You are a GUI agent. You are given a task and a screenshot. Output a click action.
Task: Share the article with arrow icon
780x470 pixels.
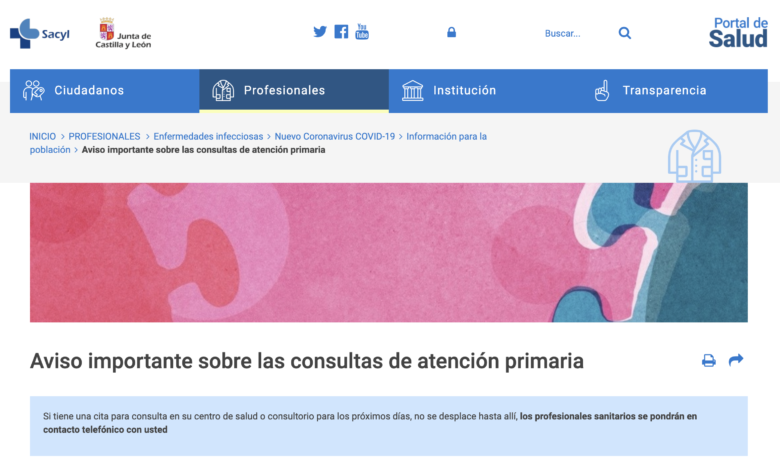736,360
